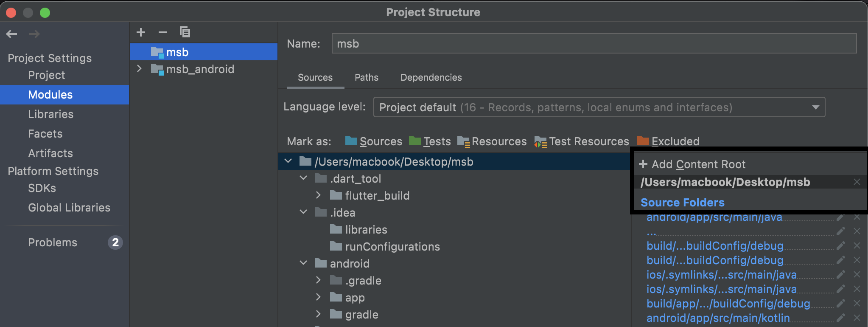
Task: Expand the flutter_build folder
Action: click(318, 195)
